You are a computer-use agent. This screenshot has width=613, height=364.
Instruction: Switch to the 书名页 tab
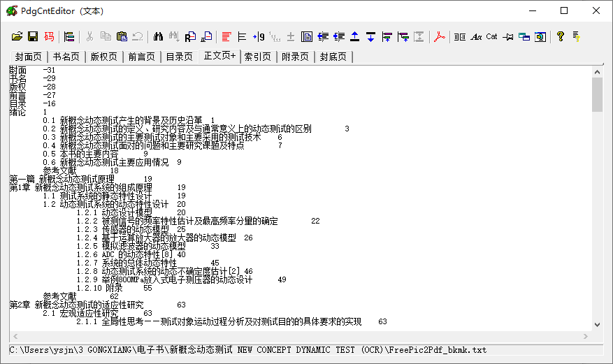(x=66, y=57)
